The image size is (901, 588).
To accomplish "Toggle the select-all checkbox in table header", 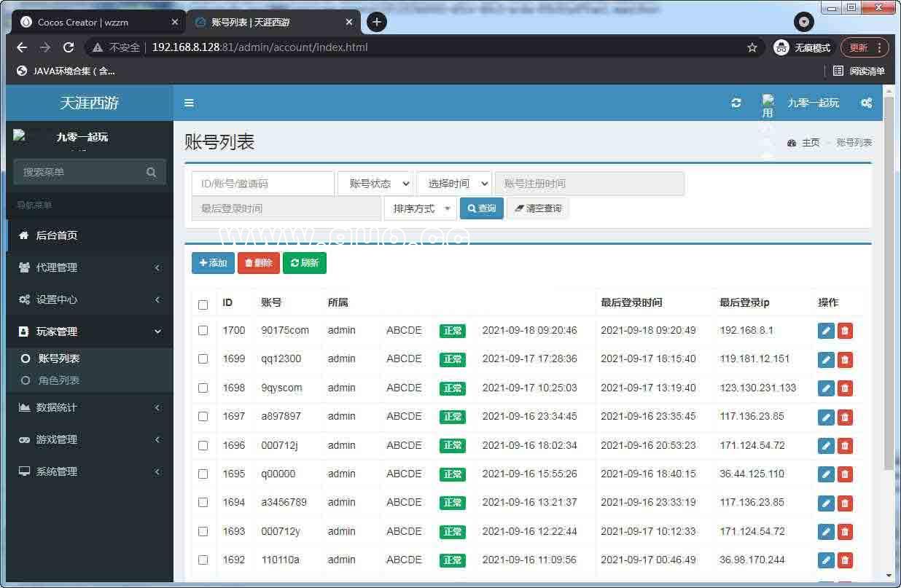I will [x=203, y=305].
